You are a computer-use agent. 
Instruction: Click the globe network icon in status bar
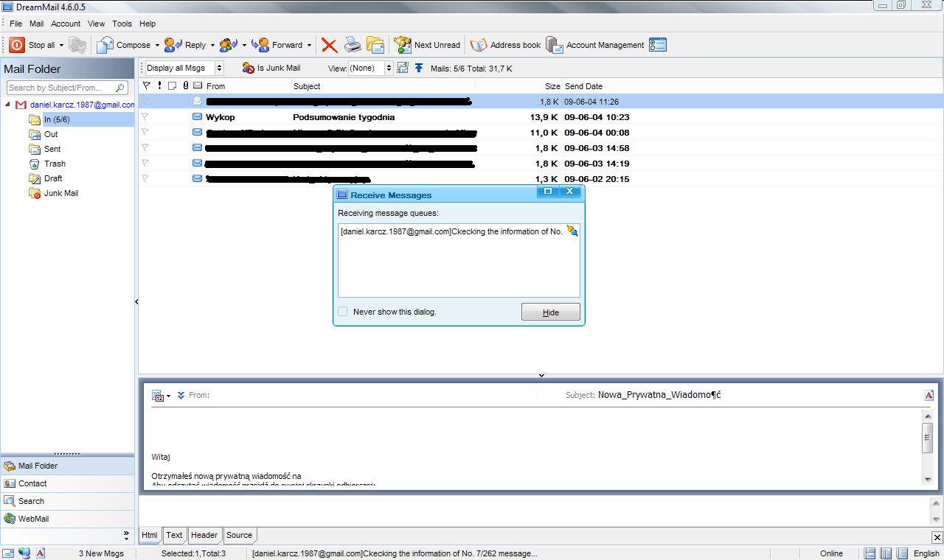tap(25, 553)
